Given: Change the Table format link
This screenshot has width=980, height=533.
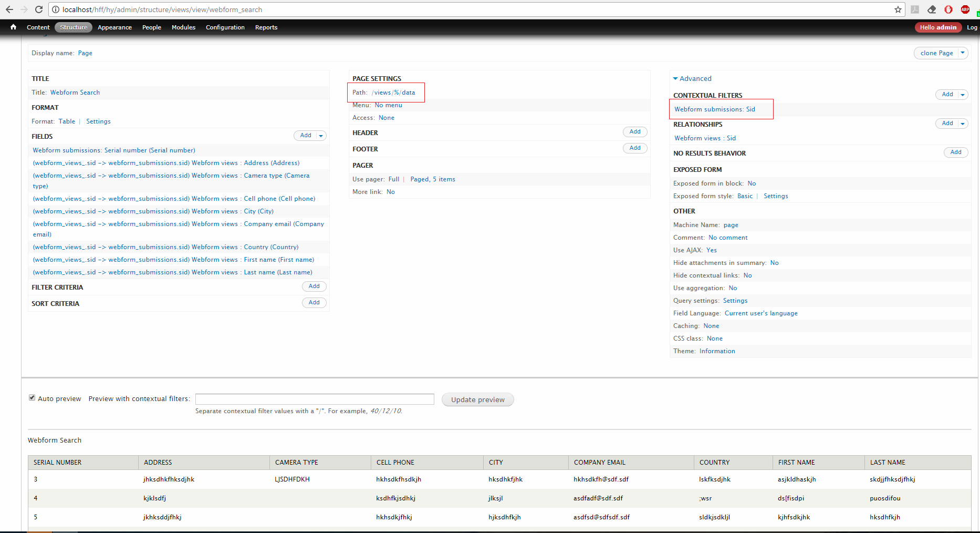Looking at the screenshot, I should tap(67, 121).
